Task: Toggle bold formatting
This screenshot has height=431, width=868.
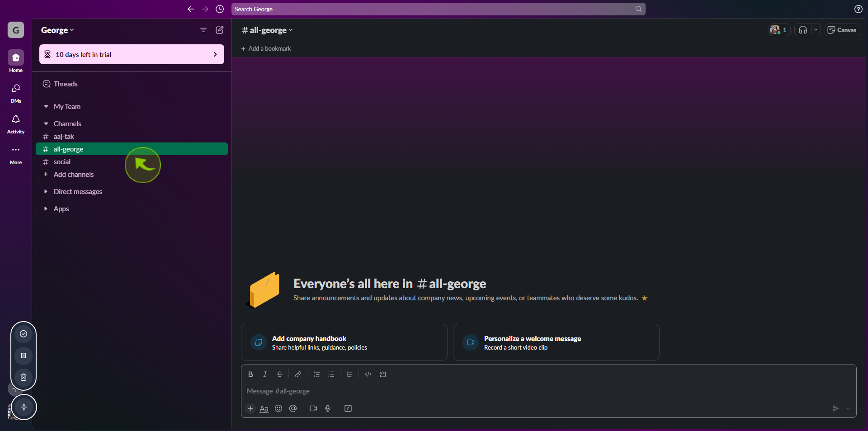Action: click(x=250, y=374)
